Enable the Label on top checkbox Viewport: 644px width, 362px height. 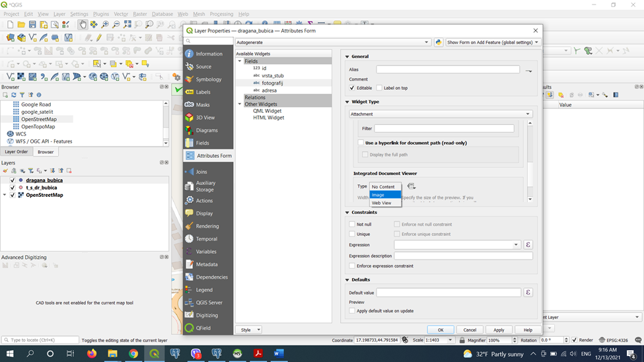click(x=379, y=88)
